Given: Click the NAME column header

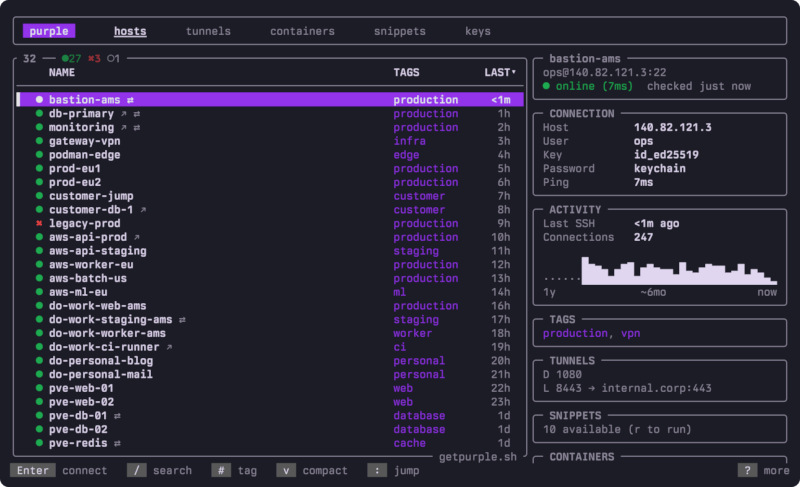Looking at the screenshot, I should point(62,72).
